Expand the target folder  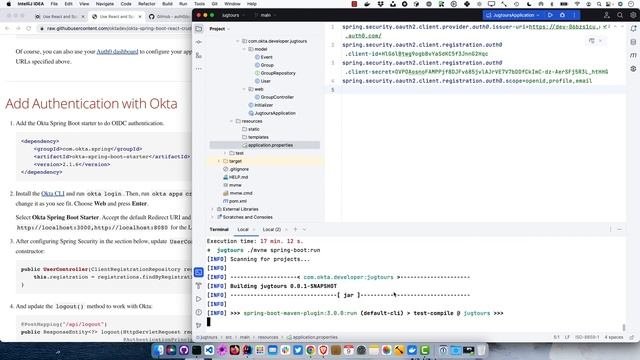pyautogui.click(x=219, y=161)
